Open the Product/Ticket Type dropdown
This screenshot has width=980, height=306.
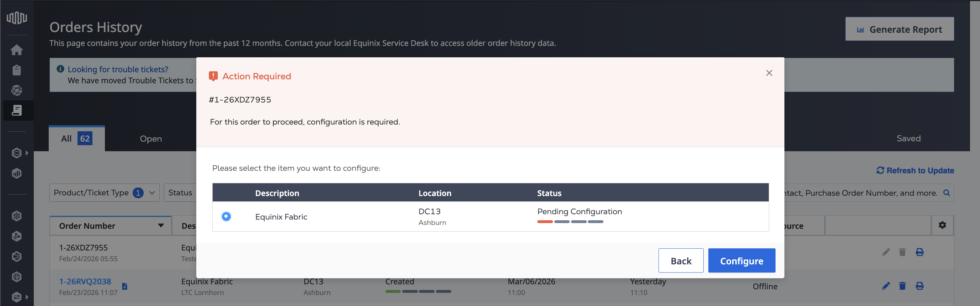pyautogui.click(x=104, y=192)
